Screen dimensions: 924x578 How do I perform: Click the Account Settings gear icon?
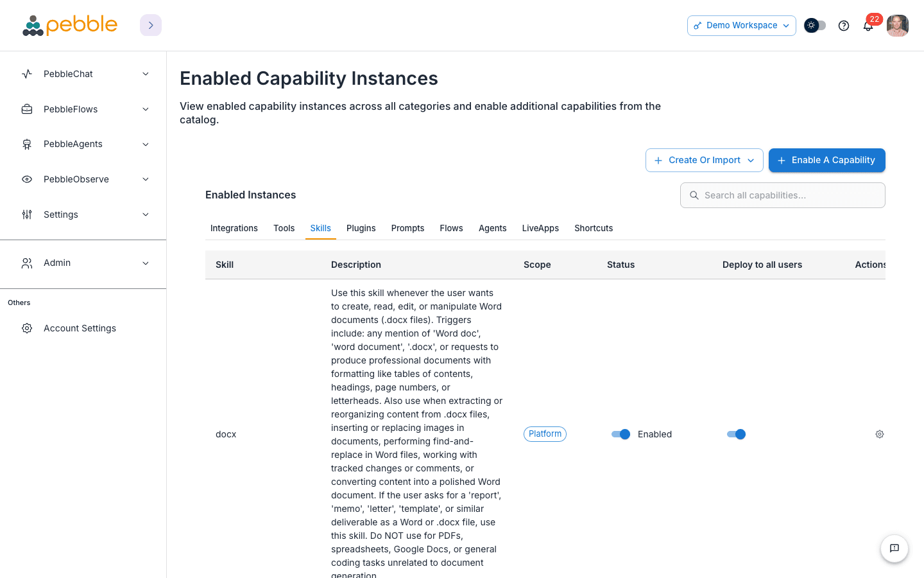click(27, 328)
